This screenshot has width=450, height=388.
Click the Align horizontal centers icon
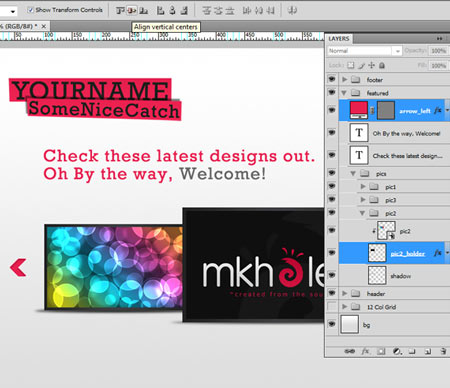coord(172,11)
